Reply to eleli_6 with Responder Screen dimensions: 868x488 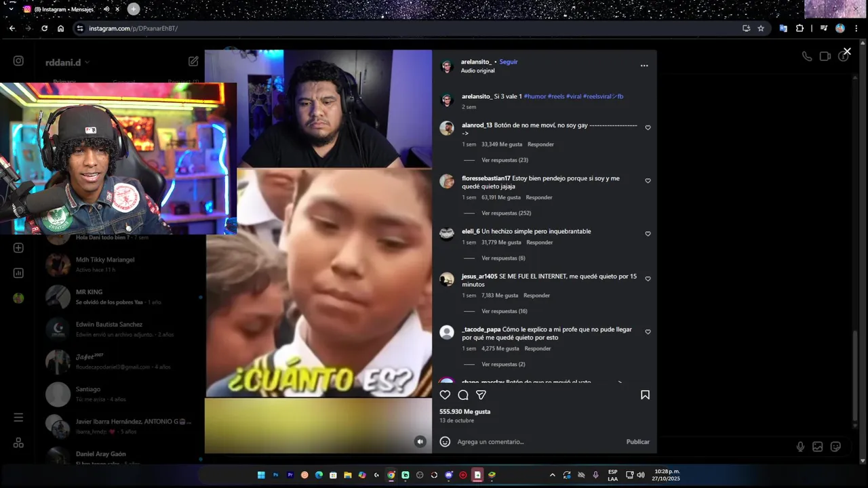click(540, 243)
